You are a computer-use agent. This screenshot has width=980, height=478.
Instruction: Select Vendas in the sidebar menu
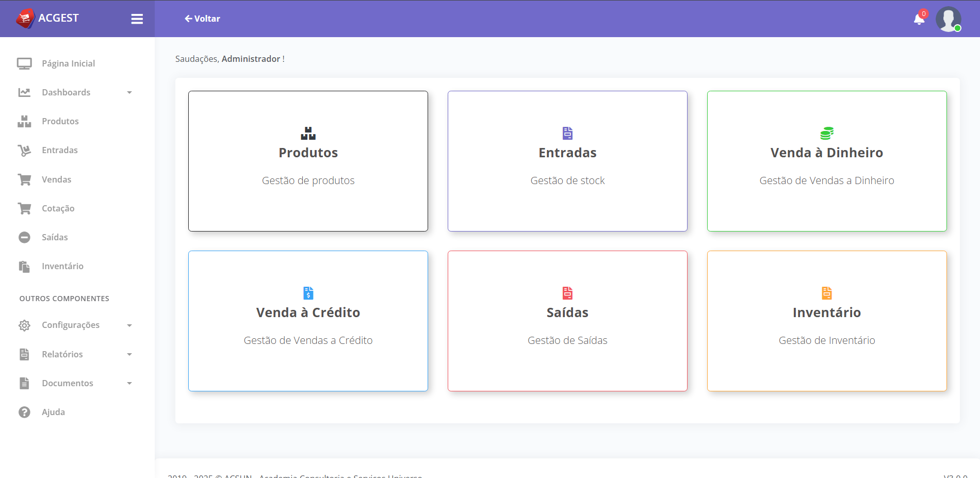56,179
